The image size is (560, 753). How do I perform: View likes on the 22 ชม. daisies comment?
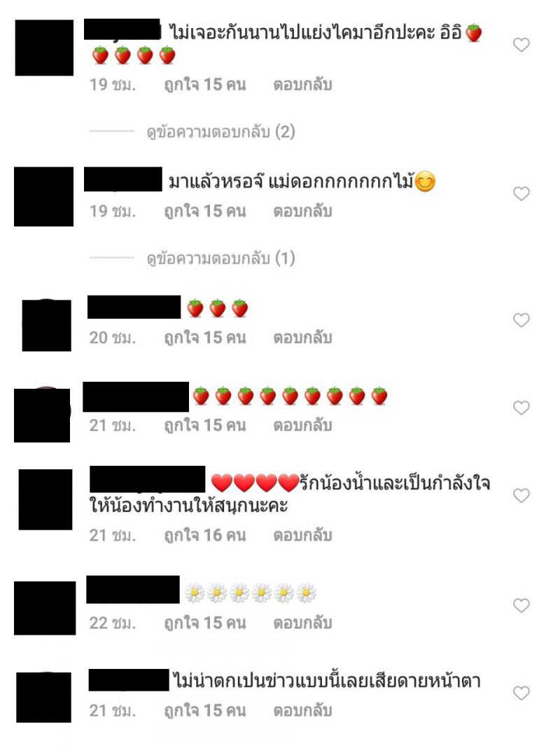point(205,623)
